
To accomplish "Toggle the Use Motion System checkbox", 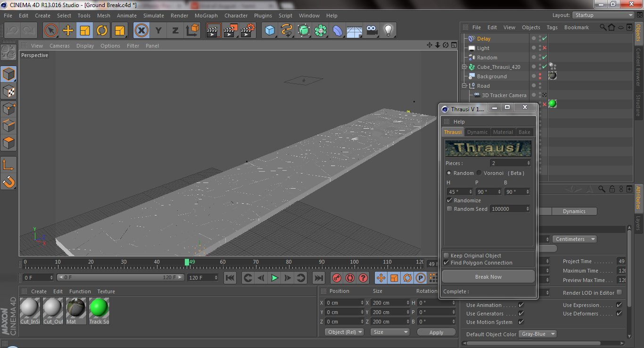I will click(x=521, y=322).
